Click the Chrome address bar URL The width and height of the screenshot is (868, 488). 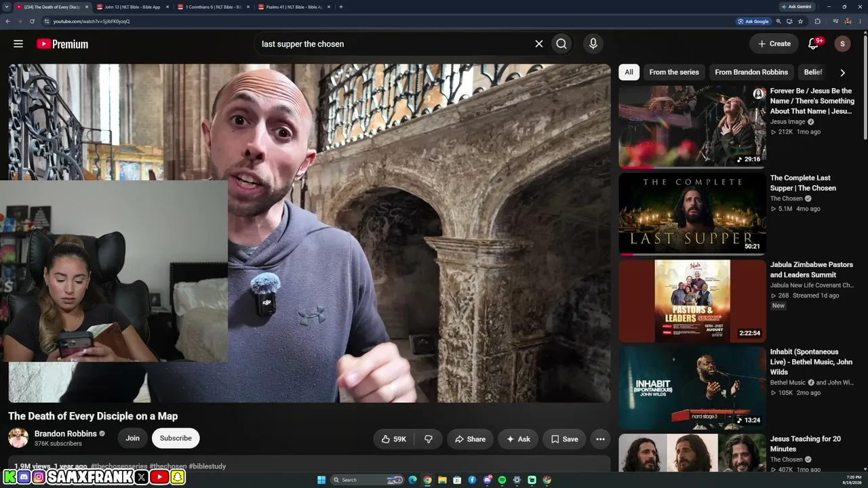click(92, 21)
